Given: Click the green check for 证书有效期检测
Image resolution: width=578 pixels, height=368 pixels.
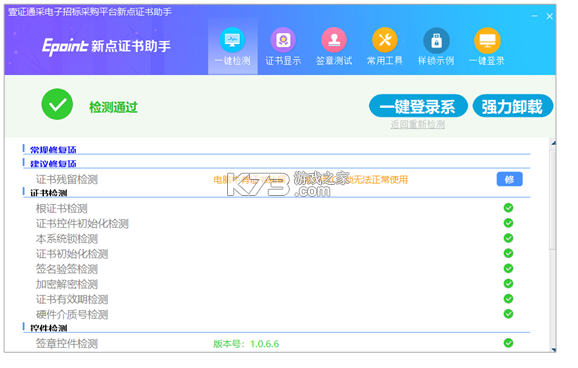Looking at the screenshot, I should click(508, 299).
